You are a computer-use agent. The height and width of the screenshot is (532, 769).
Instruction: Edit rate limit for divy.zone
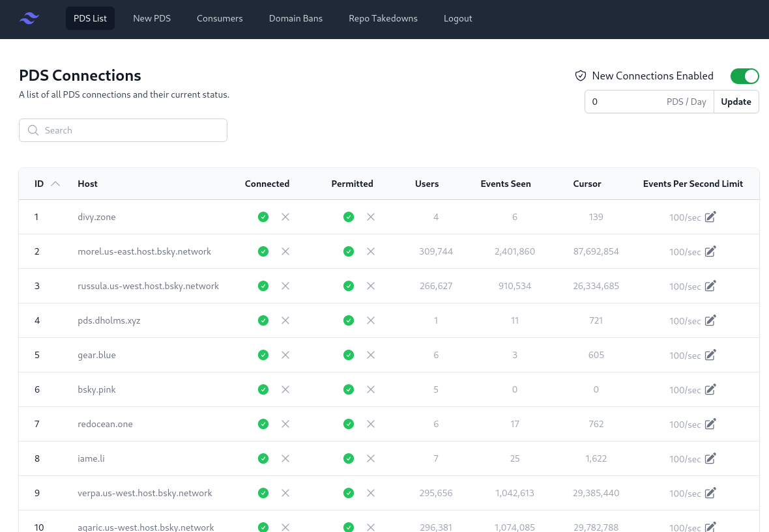710,217
